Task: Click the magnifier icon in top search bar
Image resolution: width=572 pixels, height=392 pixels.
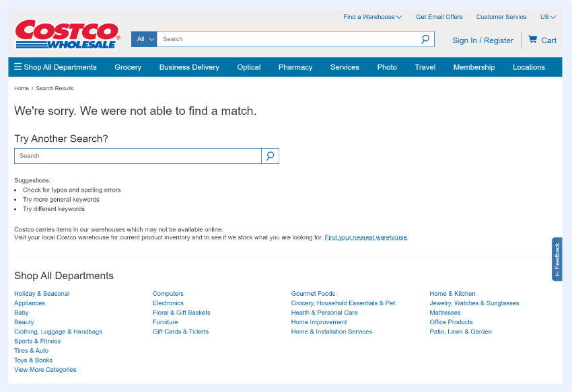Action: coord(425,39)
